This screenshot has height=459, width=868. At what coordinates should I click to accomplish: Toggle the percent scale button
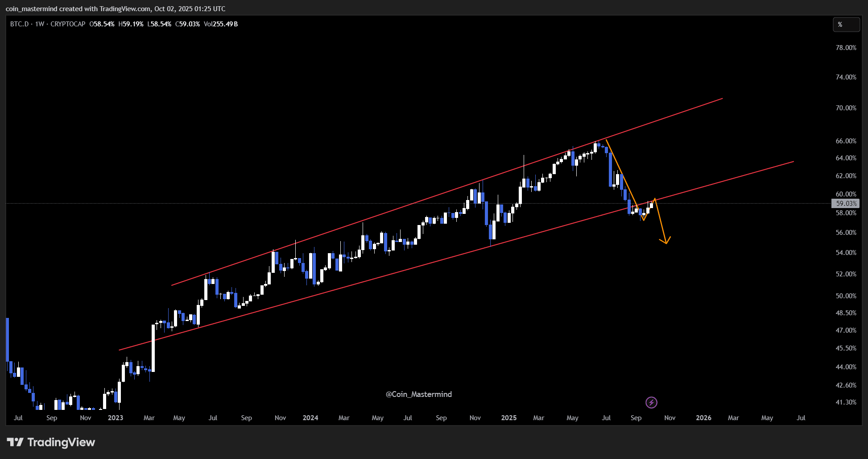846,25
